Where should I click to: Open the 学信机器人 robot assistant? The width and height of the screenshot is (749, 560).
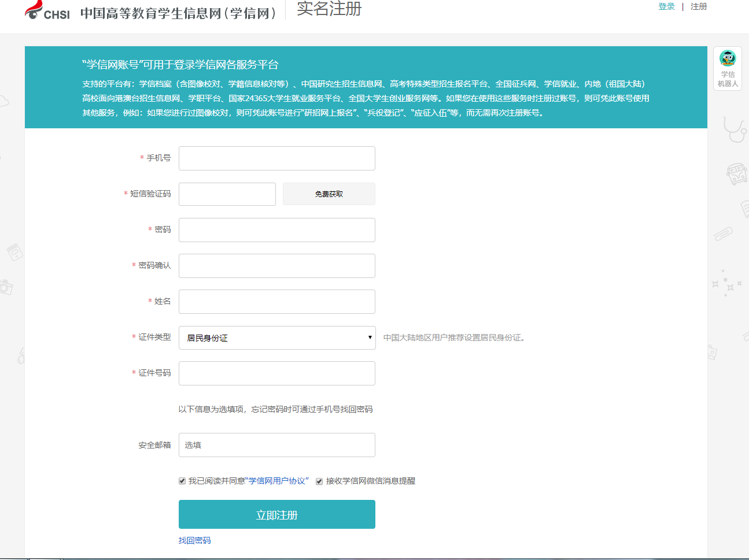pyautogui.click(x=728, y=68)
